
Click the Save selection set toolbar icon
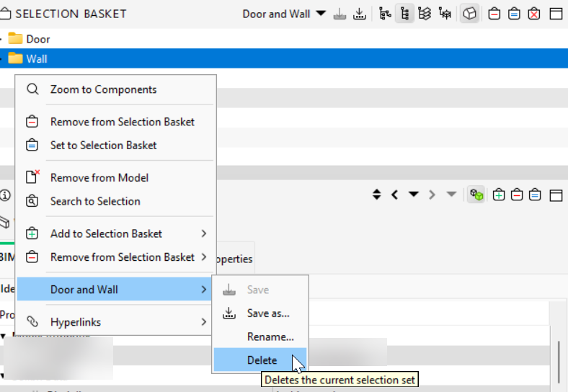click(x=340, y=14)
